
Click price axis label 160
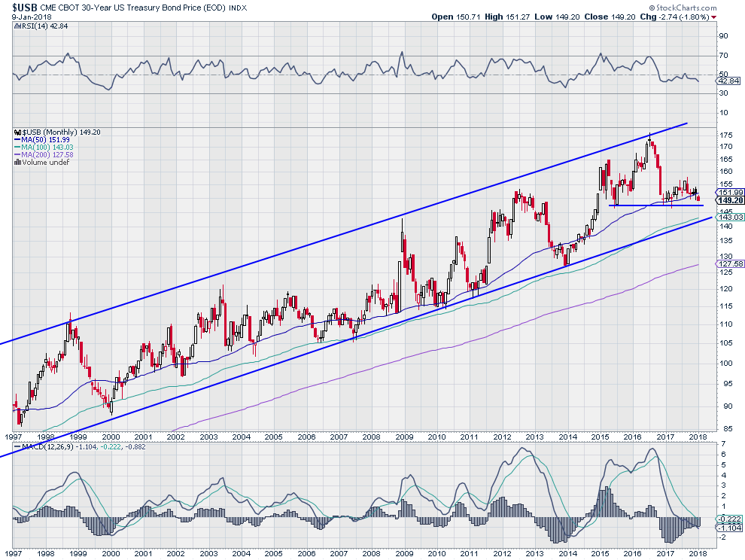[726, 171]
